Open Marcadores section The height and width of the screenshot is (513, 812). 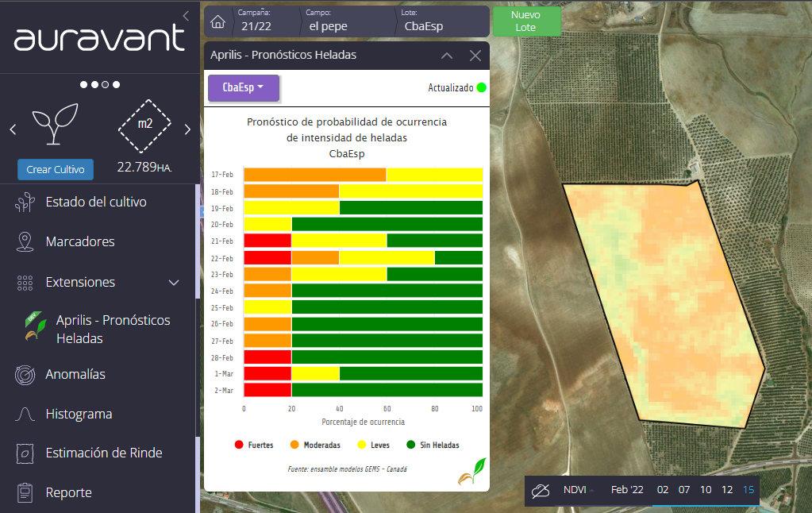point(80,242)
